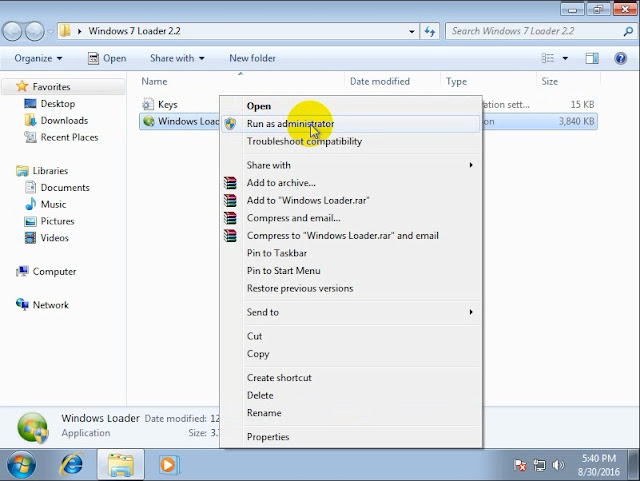Open the Share with toolbar dropdown
The height and width of the screenshot is (481, 640).
click(x=177, y=58)
